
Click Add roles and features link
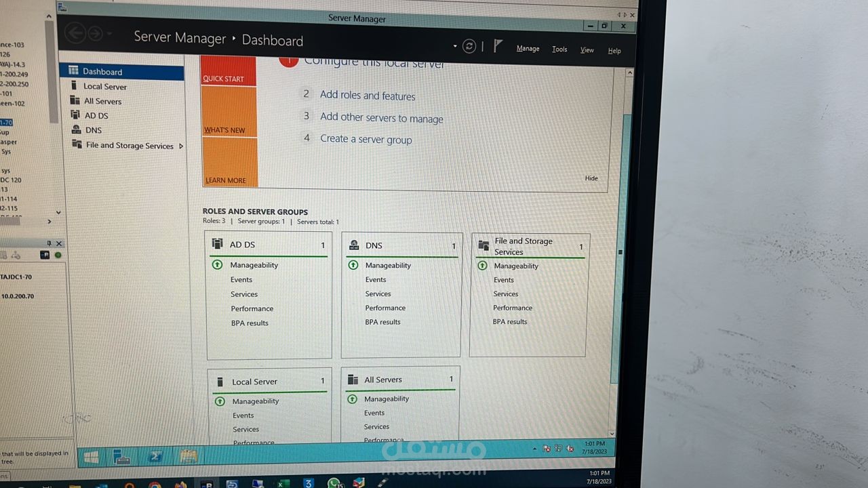pos(368,96)
